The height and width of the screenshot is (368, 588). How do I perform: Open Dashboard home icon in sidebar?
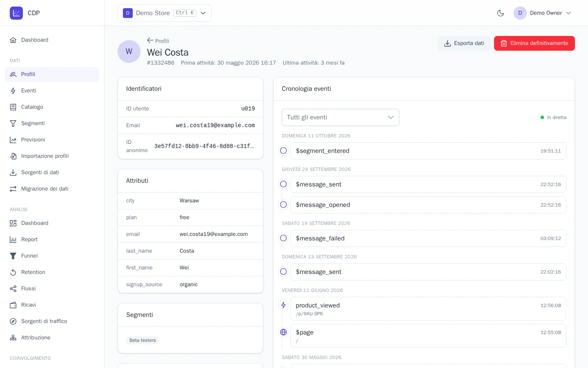point(13,40)
